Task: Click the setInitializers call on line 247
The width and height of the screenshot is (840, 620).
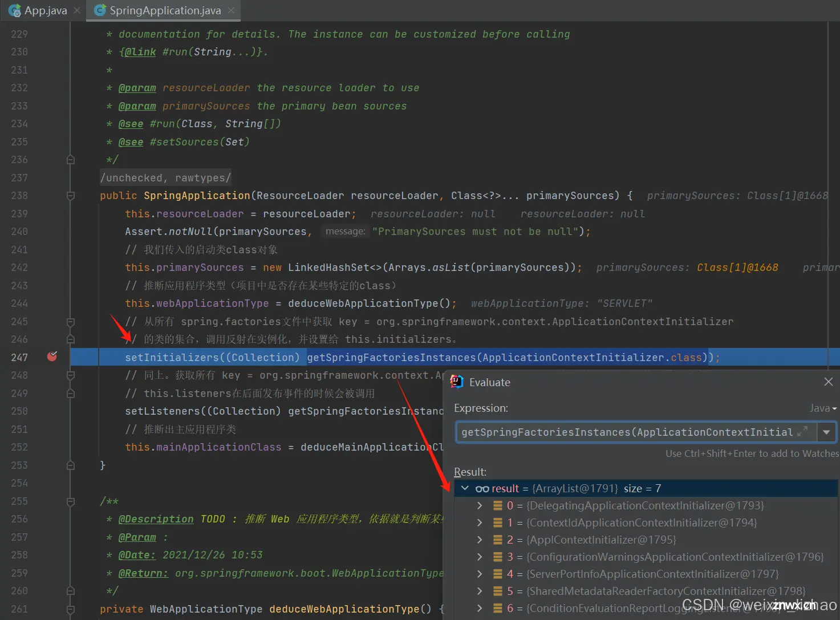Action: pos(172,357)
